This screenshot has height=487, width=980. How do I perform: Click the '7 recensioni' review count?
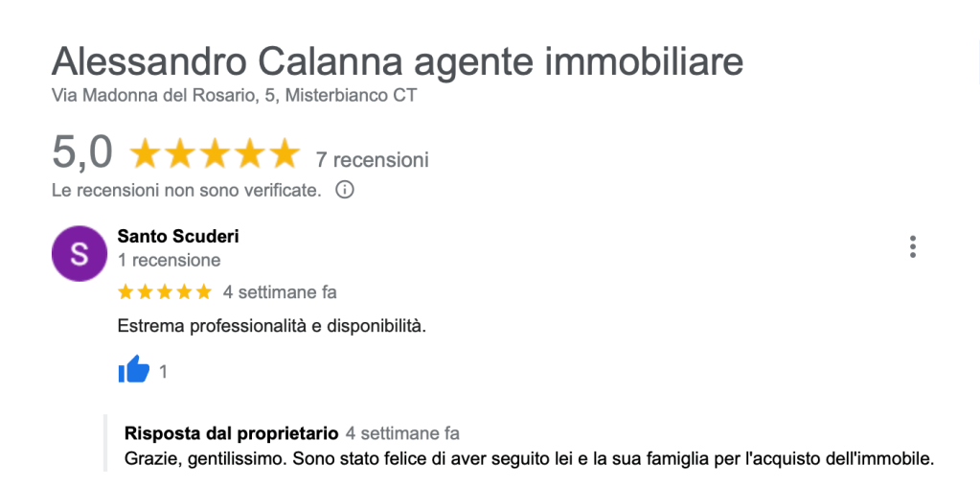pos(372,159)
